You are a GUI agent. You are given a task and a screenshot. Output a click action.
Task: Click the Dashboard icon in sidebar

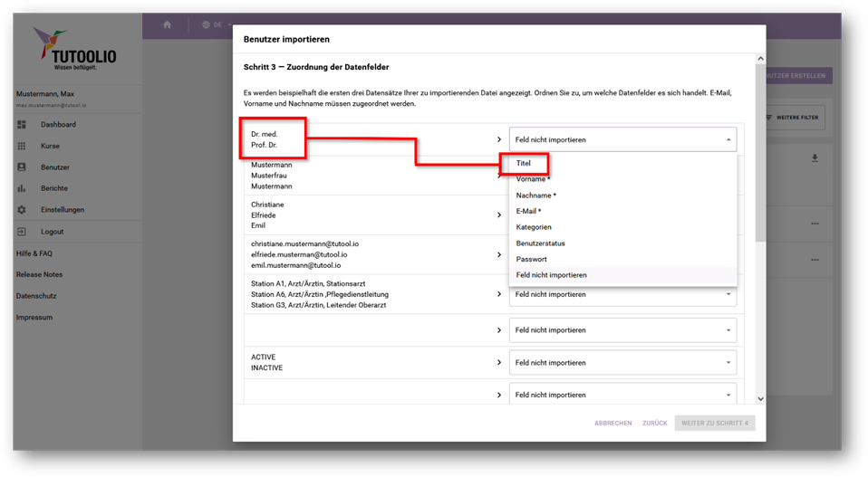pos(22,124)
